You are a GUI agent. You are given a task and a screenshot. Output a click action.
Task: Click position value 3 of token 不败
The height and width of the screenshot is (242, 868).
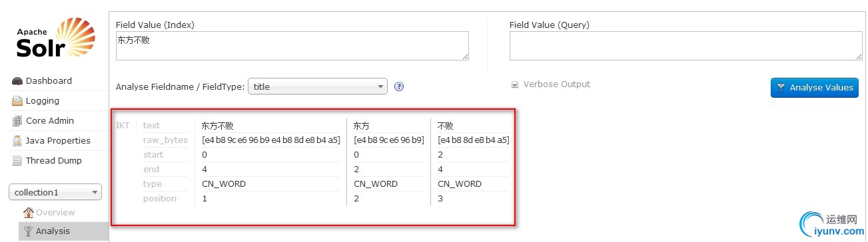coord(440,199)
